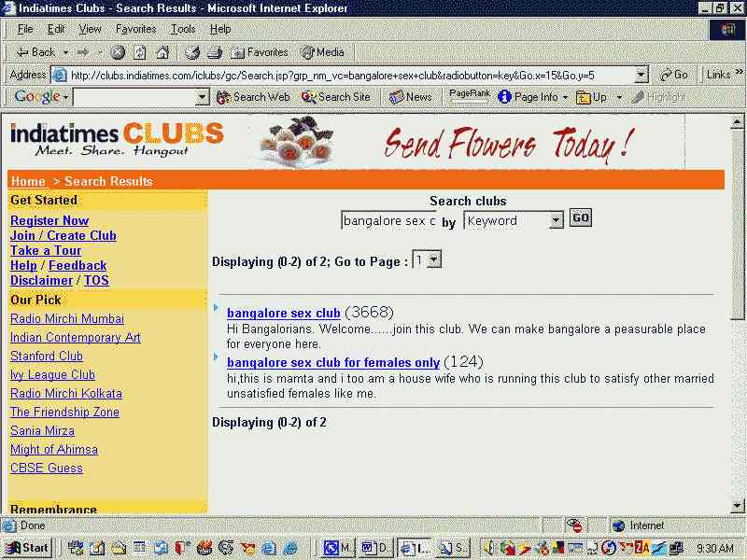
Task: Open the Radio Mirchi Mumbai link
Action: (67, 318)
